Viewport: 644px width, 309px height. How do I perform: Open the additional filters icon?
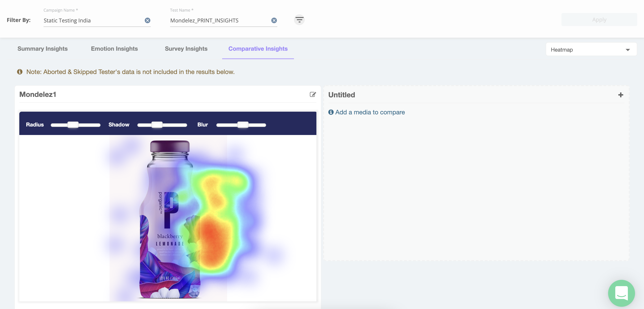299,20
